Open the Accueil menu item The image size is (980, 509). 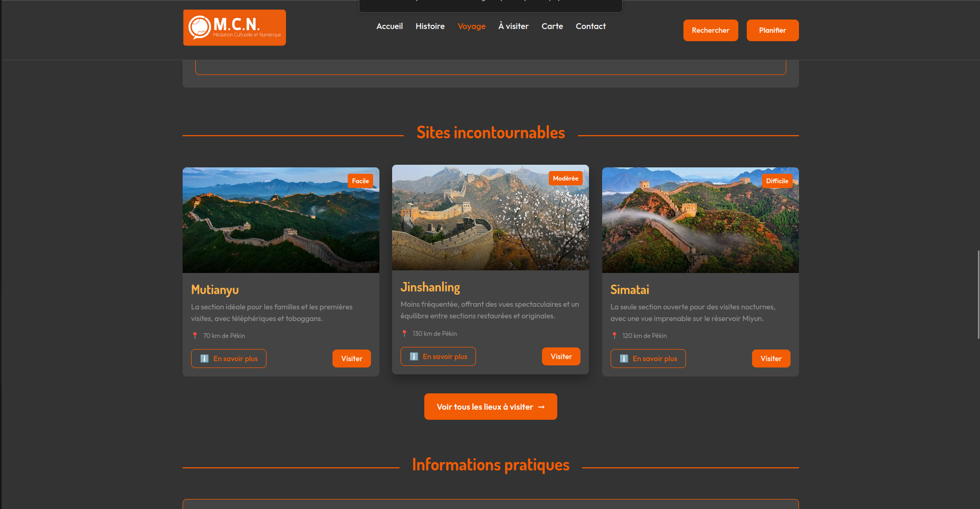tap(389, 26)
